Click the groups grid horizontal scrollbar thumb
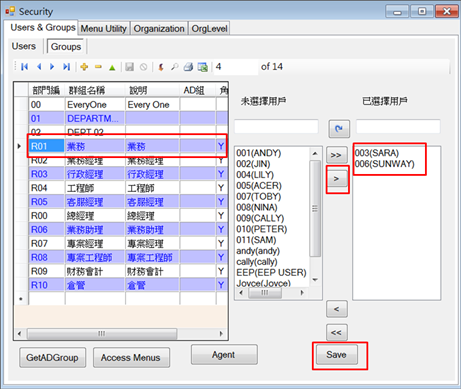This screenshot has height=389, width=461. pos(102,333)
